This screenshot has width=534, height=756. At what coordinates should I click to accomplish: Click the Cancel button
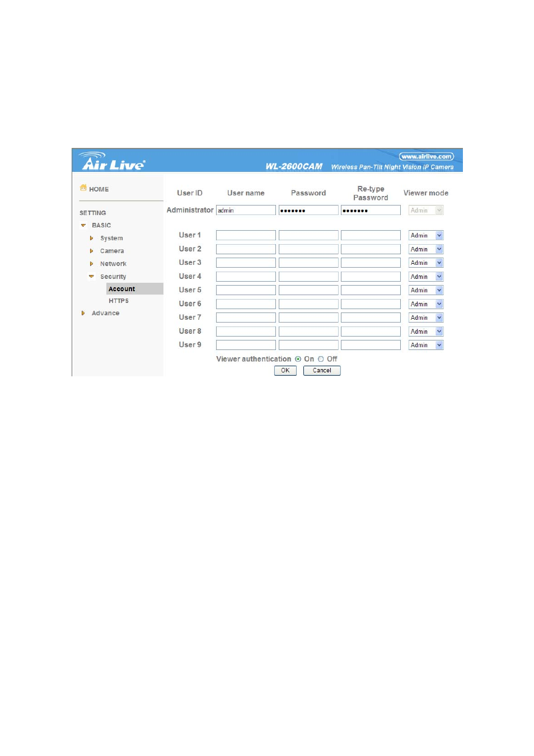[x=322, y=371]
